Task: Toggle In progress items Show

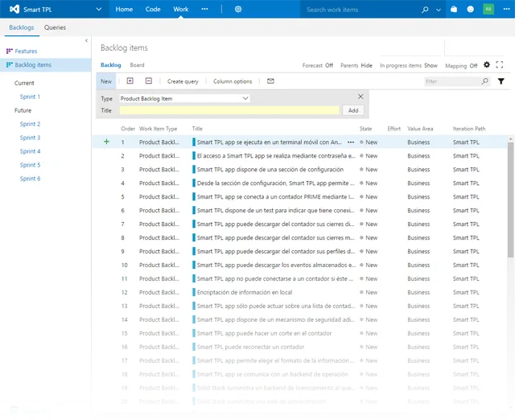Action: pos(409,65)
